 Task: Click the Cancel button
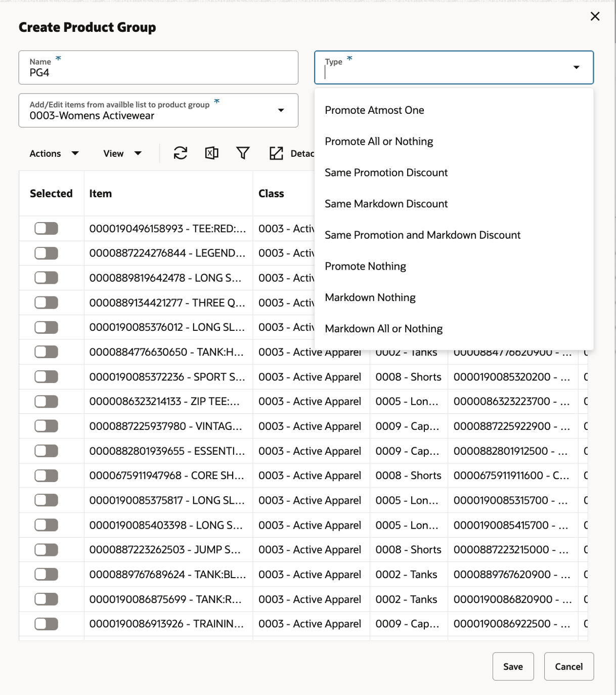pos(568,667)
